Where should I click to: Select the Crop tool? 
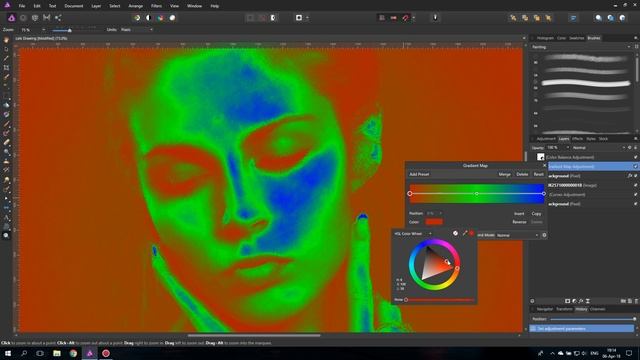pos(6,68)
